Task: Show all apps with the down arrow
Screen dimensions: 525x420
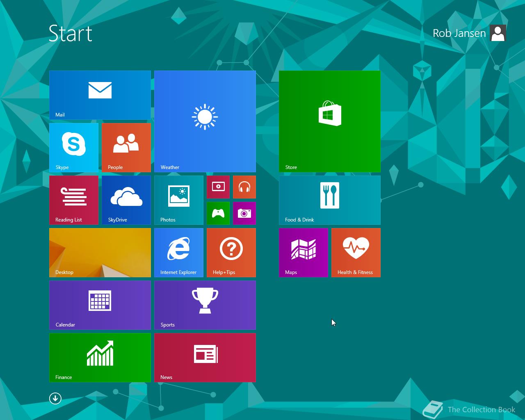Action: click(55, 398)
